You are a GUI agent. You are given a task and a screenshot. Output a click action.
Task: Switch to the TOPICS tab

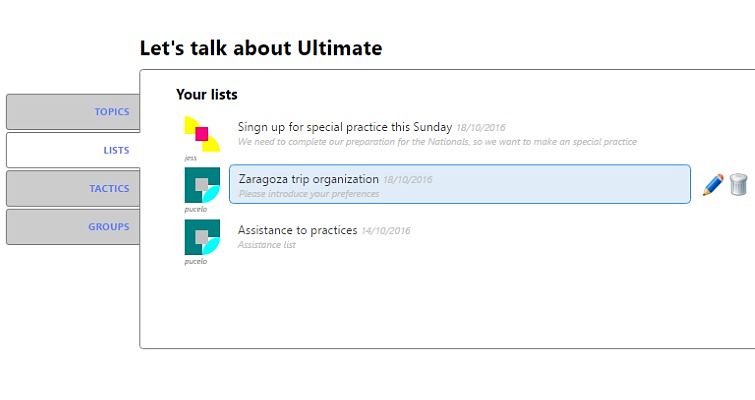(x=73, y=112)
